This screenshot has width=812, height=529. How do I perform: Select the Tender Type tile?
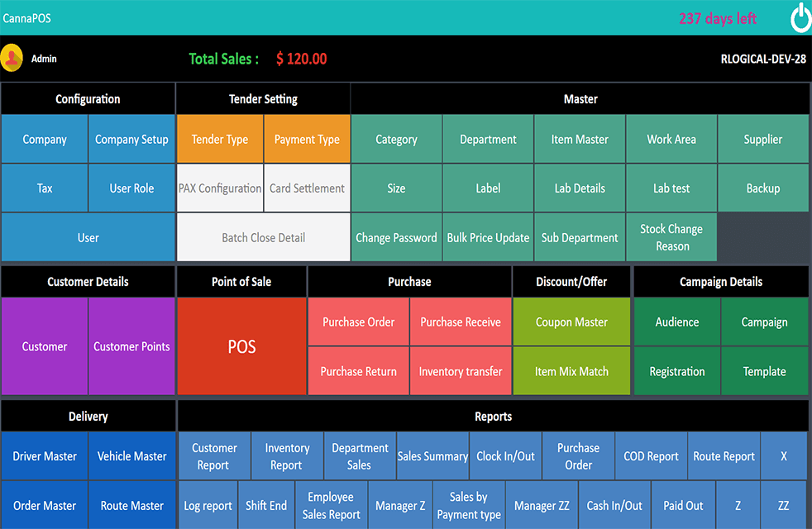click(x=220, y=139)
